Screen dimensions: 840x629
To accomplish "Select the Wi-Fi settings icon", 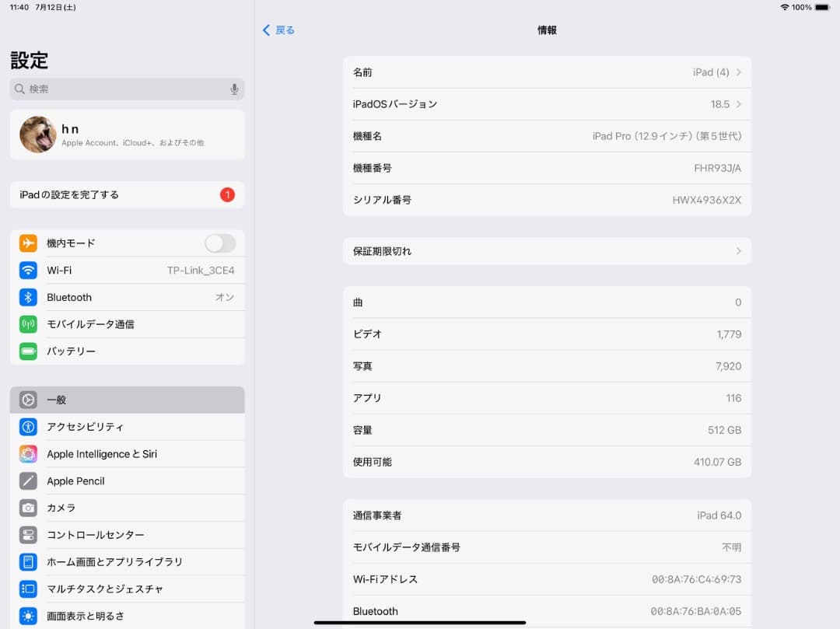I will (28, 270).
